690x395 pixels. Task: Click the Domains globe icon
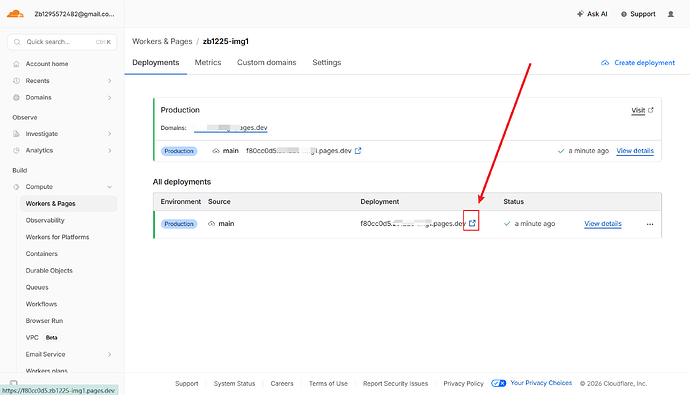point(16,97)
